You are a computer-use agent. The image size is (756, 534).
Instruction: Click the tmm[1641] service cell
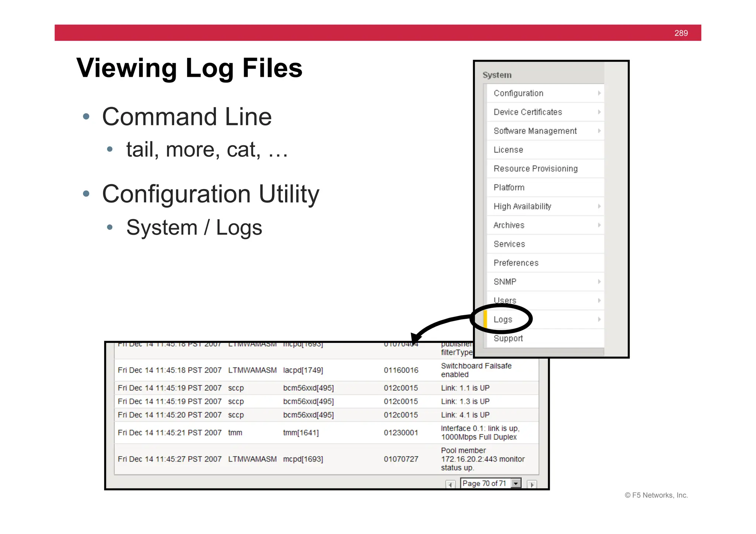301,433
